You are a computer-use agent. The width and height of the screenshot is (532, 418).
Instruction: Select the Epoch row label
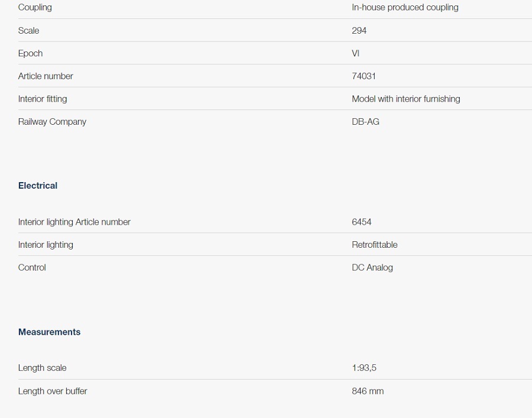pyautogui.click(x=30, y=53)
